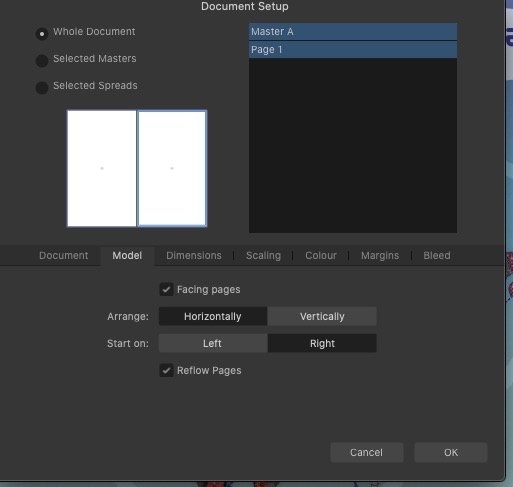
Task: Switch to the Document tab
Action: click(64, 255)
